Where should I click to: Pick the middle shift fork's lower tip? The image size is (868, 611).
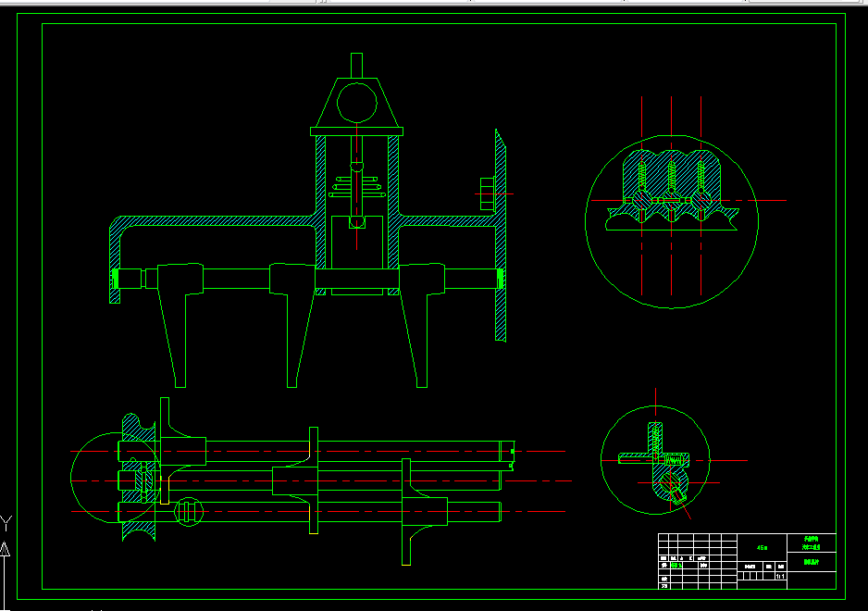coord(292,382)
